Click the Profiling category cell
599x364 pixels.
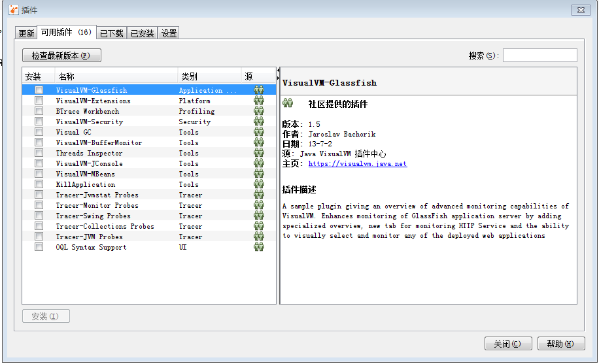tap(197, 111)
